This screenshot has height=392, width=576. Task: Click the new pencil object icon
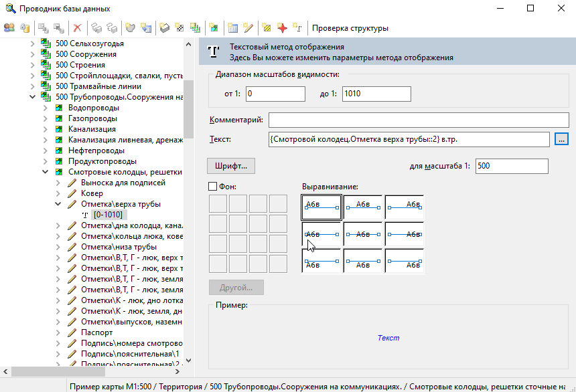248,28
